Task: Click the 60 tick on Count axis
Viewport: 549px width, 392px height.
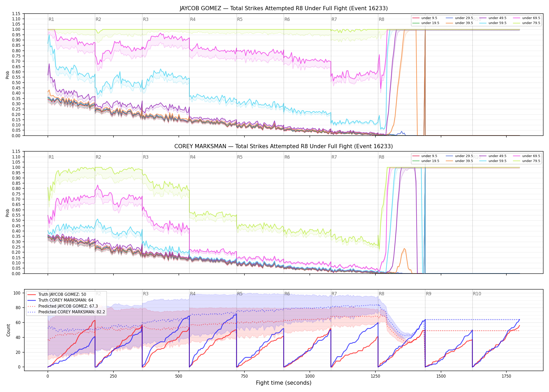Action: click(18, 322)
